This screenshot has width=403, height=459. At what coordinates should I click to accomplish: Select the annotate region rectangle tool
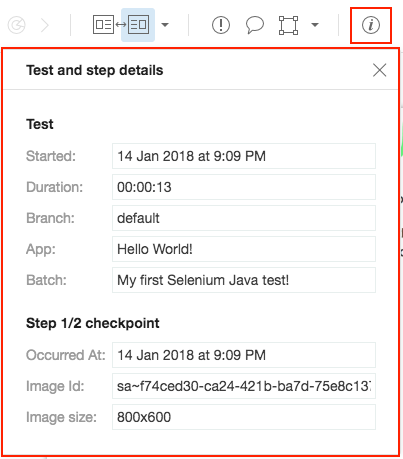click(288, 25)
